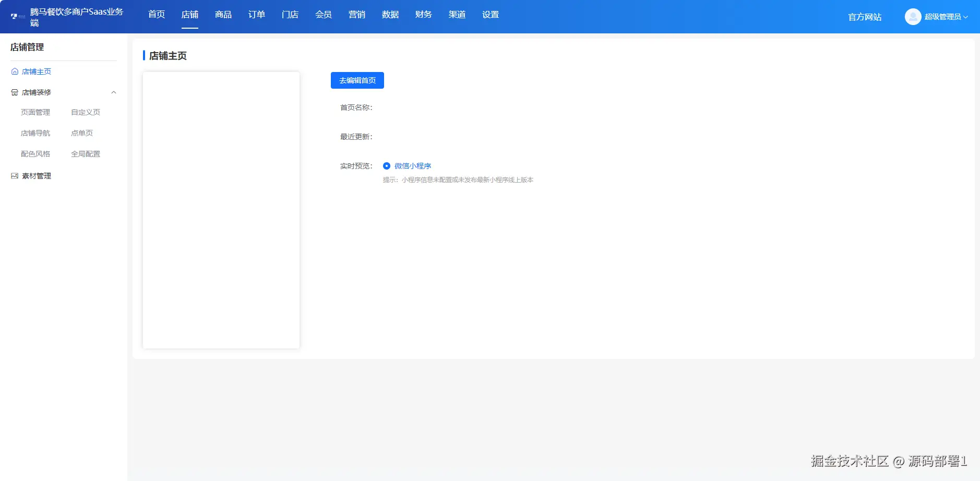Open the 商品 top menu
Image resolution: width=980 pixels, height=481 pixels.
[223, 15]
